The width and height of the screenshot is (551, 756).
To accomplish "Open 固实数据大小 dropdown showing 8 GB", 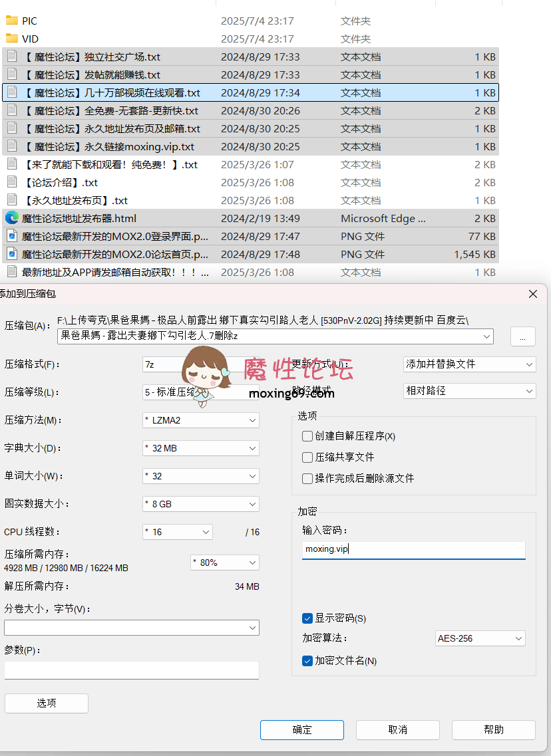I will coord(201,504).
